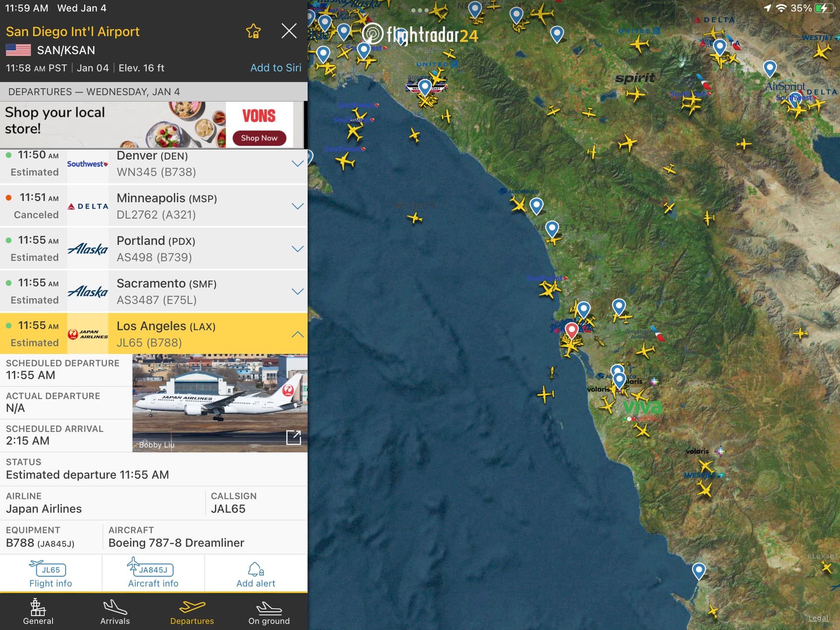
Task: Tap the callsign value JAL65
Action: pyautogui.click(x=228, y=509)
